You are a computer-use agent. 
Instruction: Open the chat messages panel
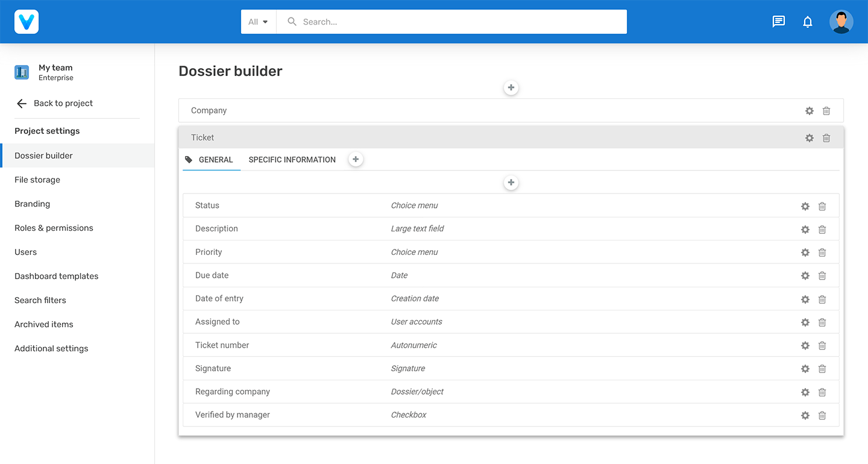coord(778,21)
